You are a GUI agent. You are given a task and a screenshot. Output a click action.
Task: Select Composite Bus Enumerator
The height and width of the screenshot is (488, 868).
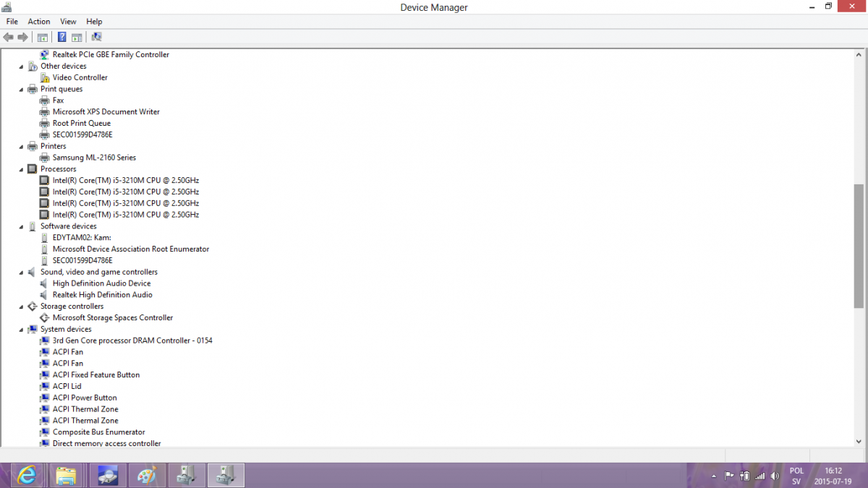click(99, 432)
